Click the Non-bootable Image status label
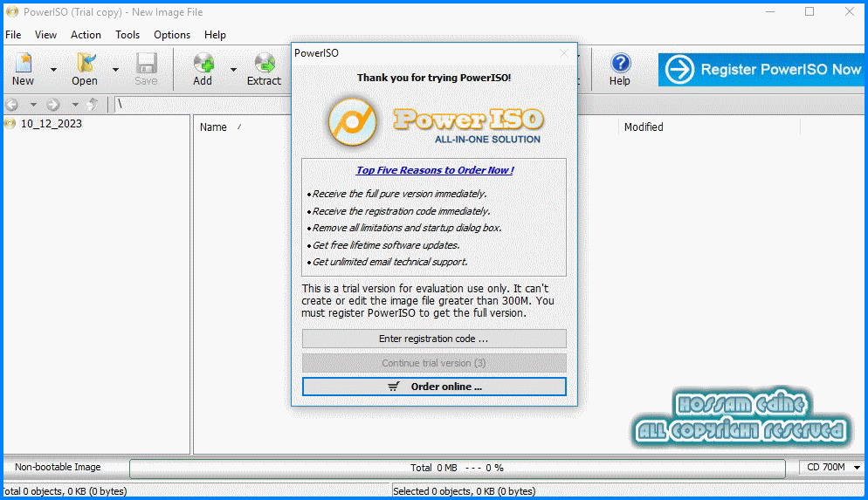The height and width of the screenshot is (500, 868). click(x=58, y=468)
